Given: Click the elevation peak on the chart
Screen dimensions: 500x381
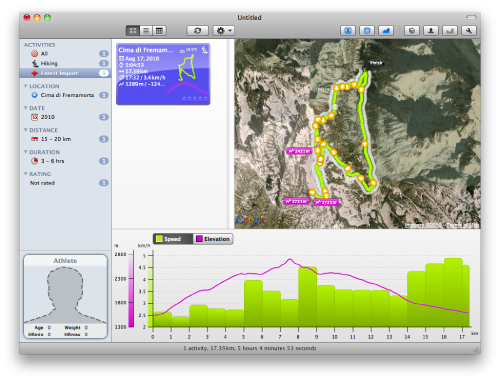Looking at the screenshot, I should [290, 259].
